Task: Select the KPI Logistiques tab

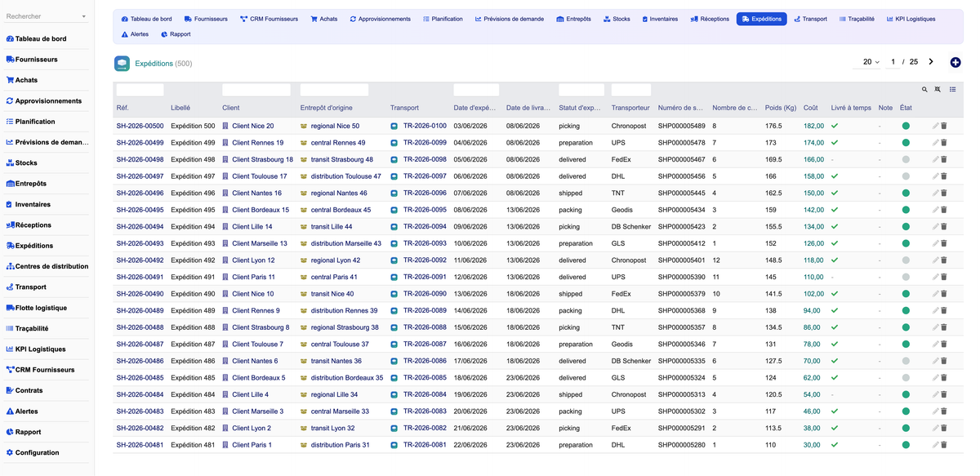Action: (x=911, y=19)
